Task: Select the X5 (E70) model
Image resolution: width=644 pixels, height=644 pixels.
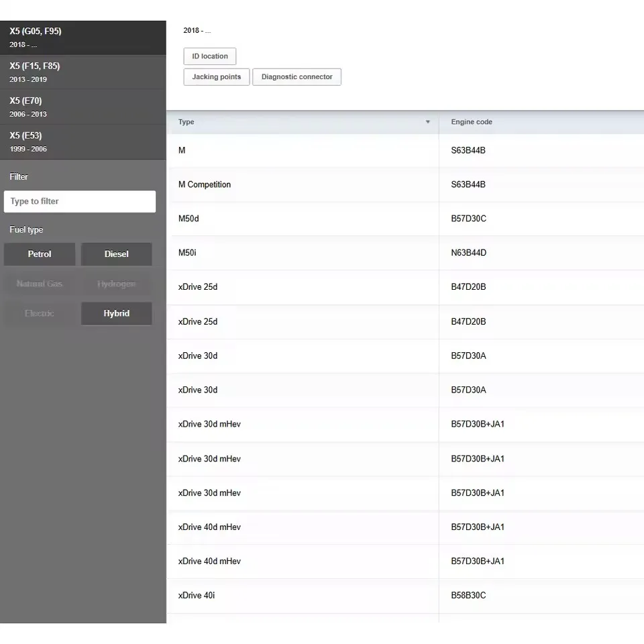Action: click(83, 107)
